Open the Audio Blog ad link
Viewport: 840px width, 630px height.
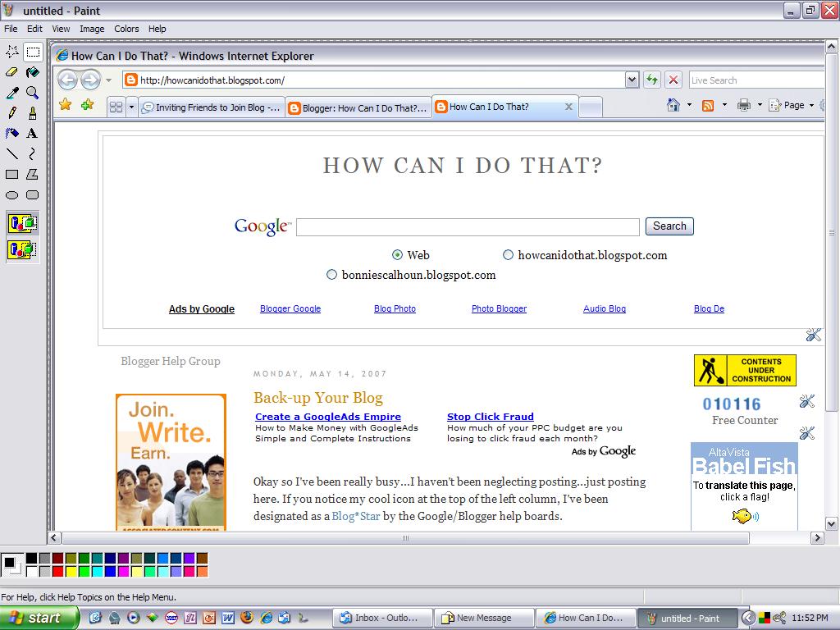[x=605, y=308]
